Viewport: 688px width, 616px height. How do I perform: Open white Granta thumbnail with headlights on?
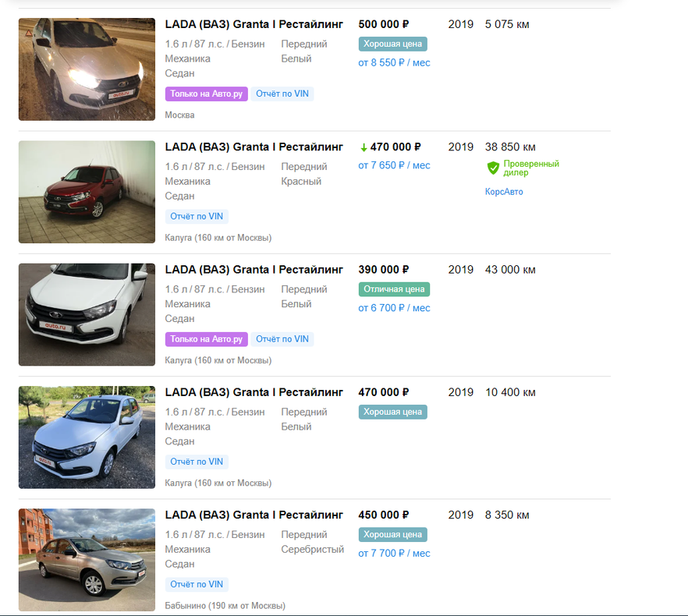click(x=87, y=69)
